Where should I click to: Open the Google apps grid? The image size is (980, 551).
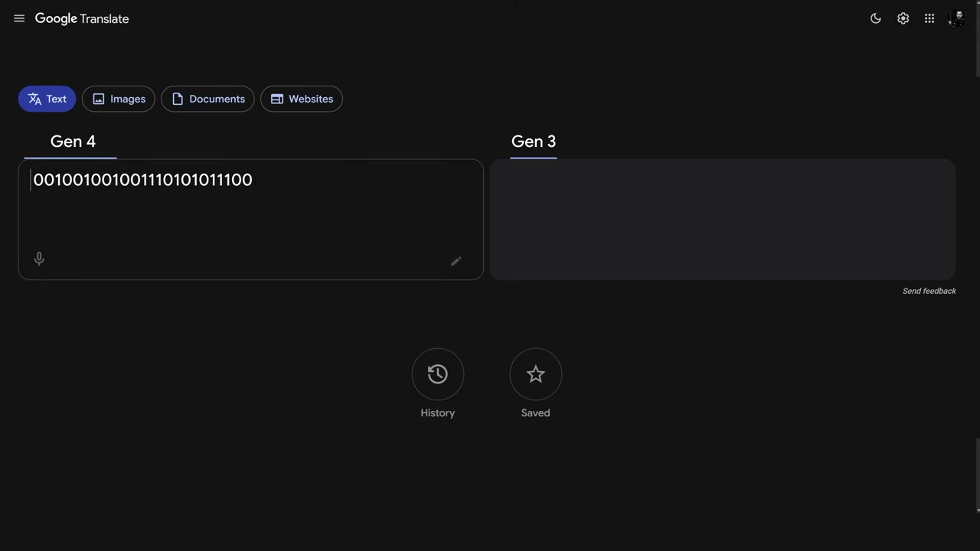click(929, 18)
